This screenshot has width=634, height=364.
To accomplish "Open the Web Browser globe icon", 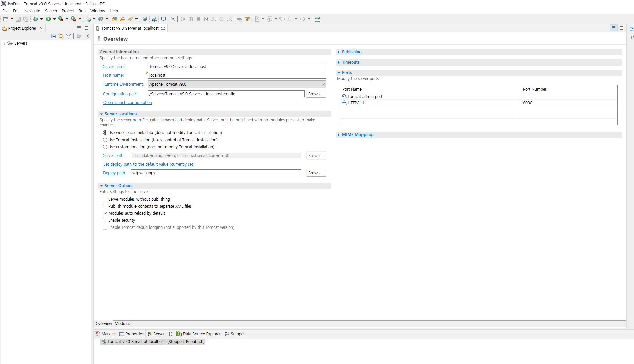I will (145, 19).
